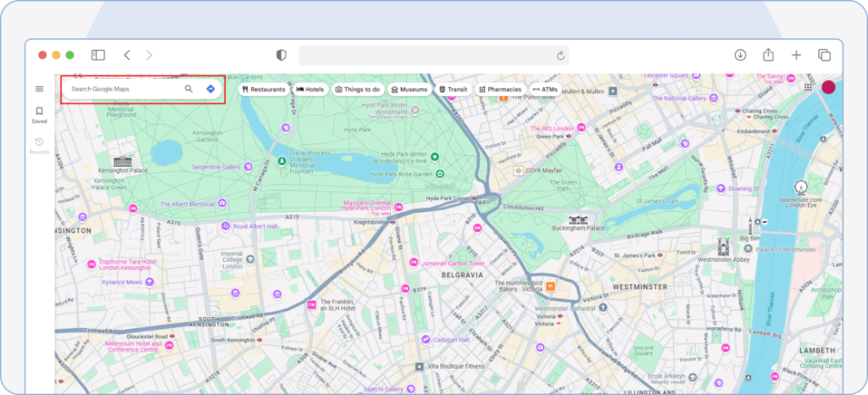Filter map by Restaurants
This screenshot has width=868, height=395.
pyautogui.click(x=264, y=89)
